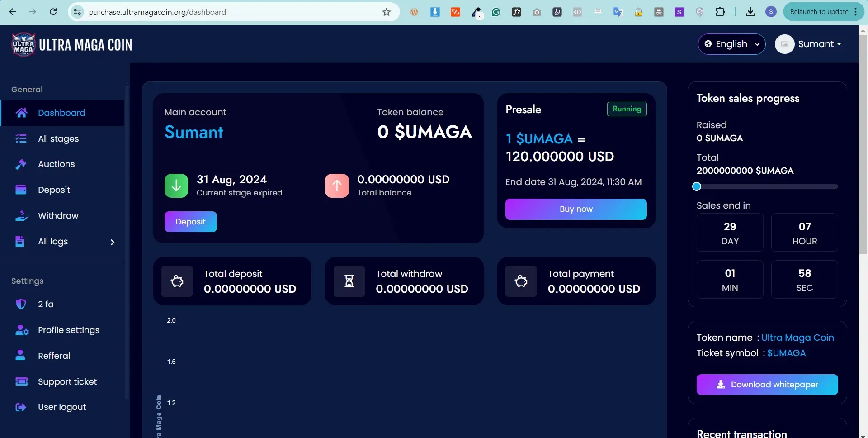
Task: Click the Total payment piggy bank icon
Action: click(521, 281)
